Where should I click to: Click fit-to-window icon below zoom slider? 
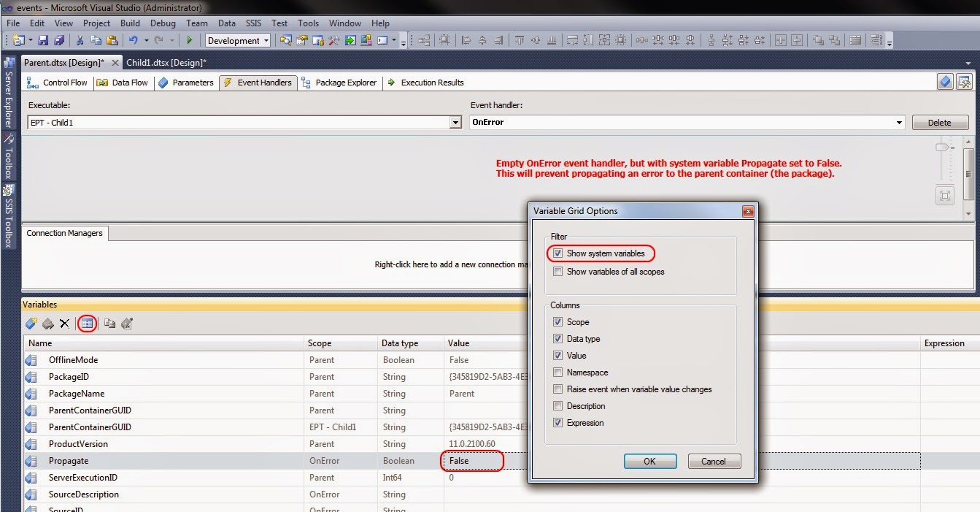tap(945, 195)
